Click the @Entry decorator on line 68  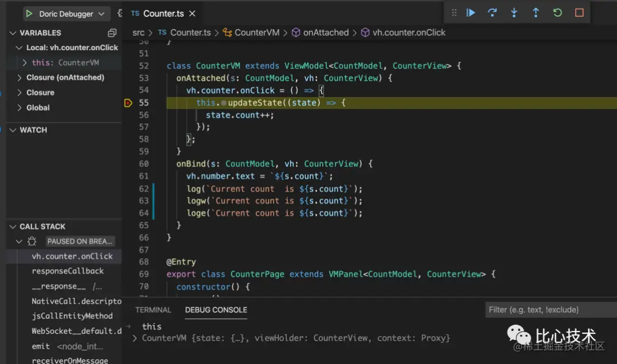(181, 262)
